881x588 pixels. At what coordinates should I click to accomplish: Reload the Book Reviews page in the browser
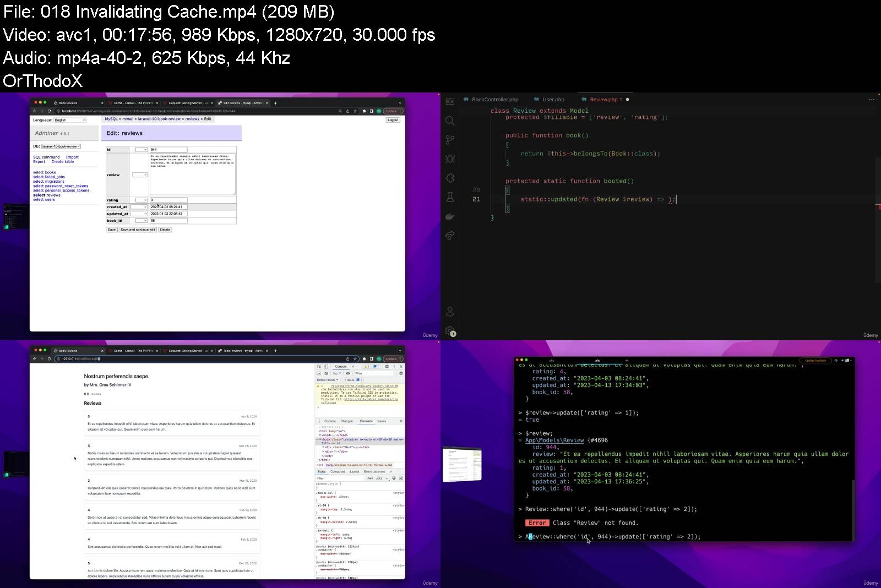[50, 359]
